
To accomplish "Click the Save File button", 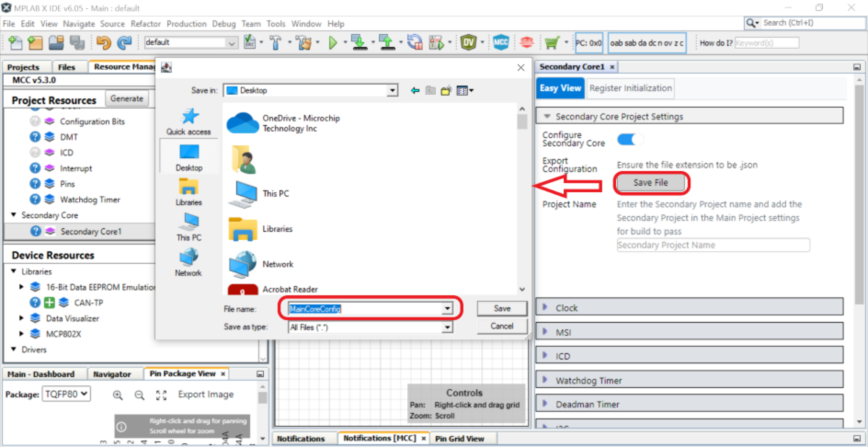I will click(650, 183).
